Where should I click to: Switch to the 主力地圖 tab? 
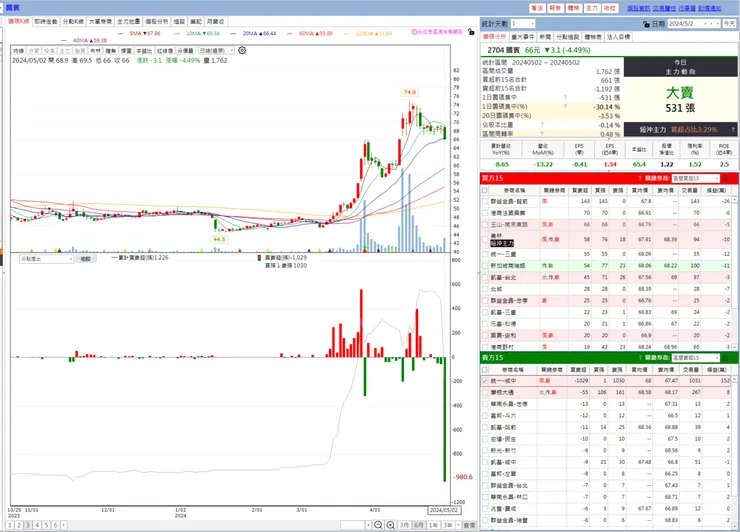[x=128, y=22]
